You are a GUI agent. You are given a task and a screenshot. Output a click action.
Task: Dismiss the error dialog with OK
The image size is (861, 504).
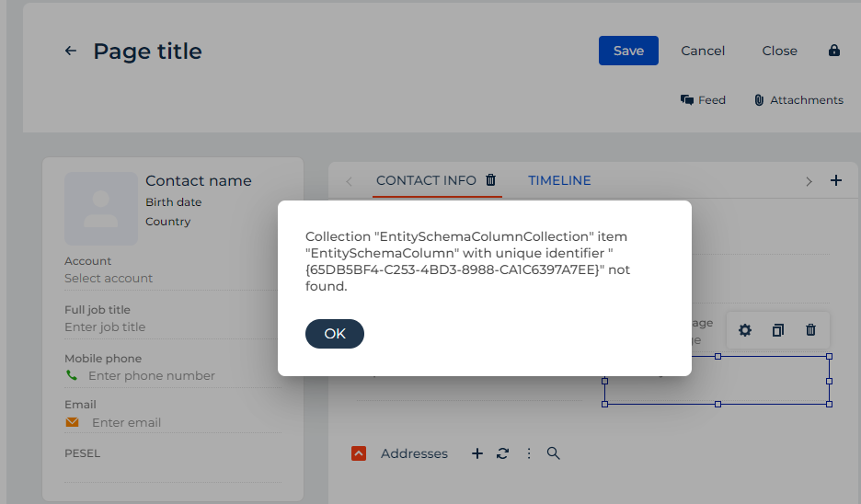tap(335, 334)
